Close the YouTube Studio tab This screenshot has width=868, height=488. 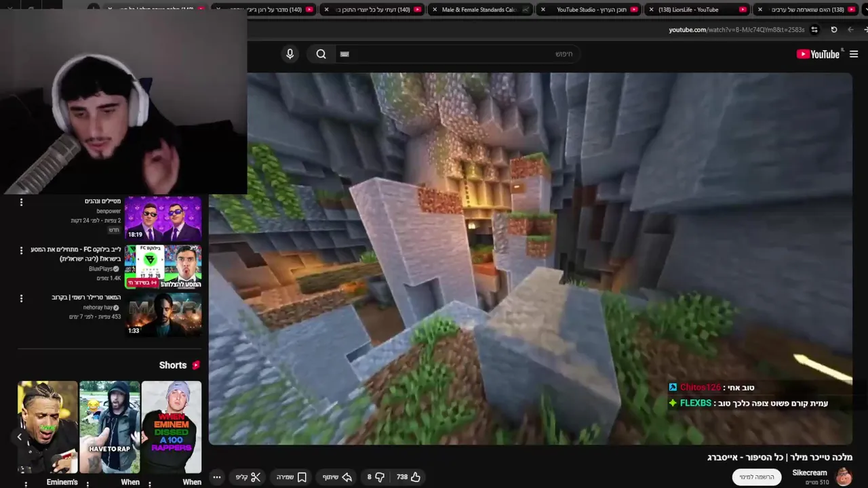[x=543, y=9]
